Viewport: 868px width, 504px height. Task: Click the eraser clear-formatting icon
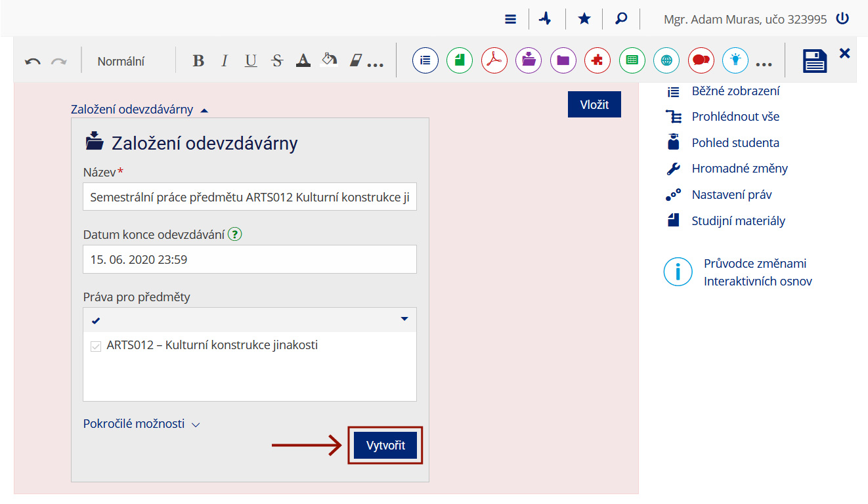(x=355, y=61)
